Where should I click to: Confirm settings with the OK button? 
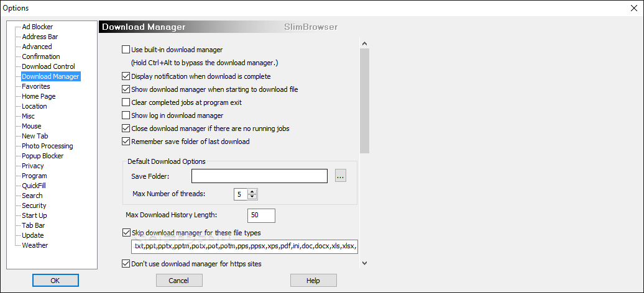[x=55, y=281]
